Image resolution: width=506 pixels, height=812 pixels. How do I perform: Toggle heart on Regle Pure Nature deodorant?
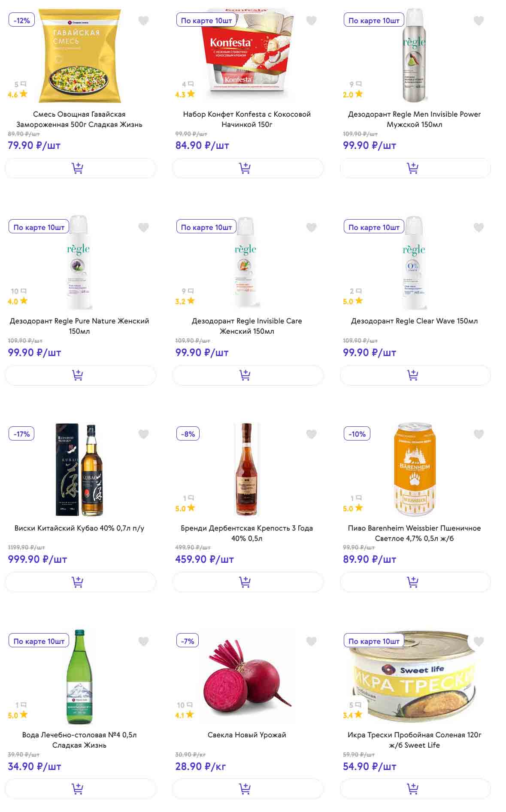[x=144, y=227]
